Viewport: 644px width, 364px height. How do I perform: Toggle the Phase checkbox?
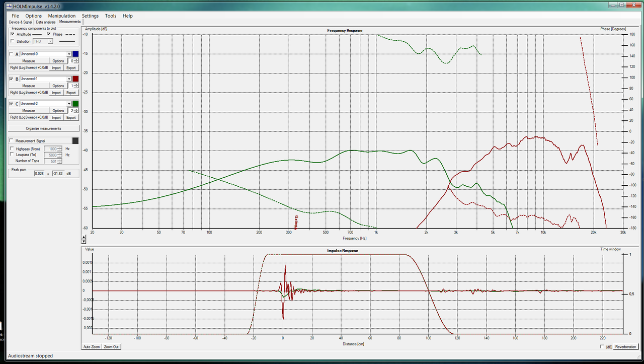pyautogui.click(x=49, y=34)
